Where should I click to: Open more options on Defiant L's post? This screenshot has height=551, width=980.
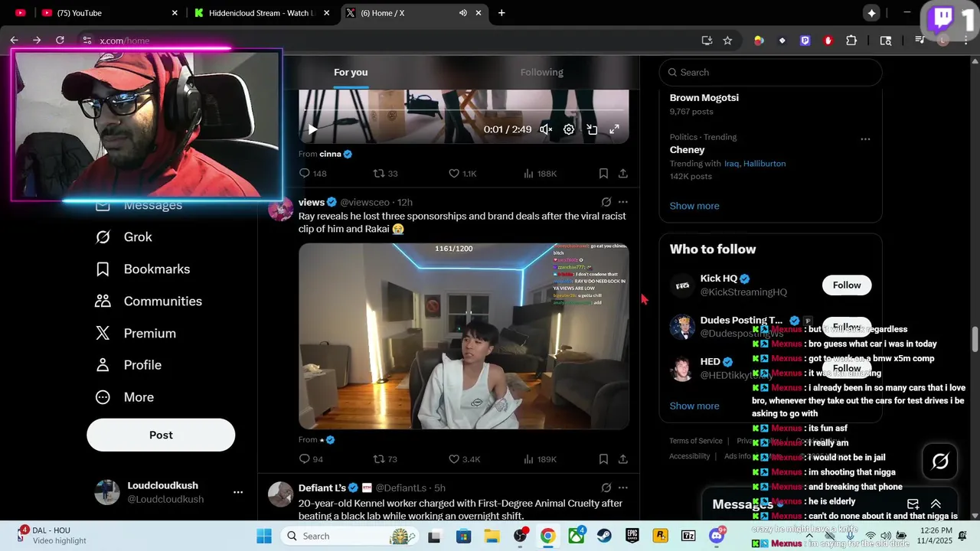tap(623, 487)
